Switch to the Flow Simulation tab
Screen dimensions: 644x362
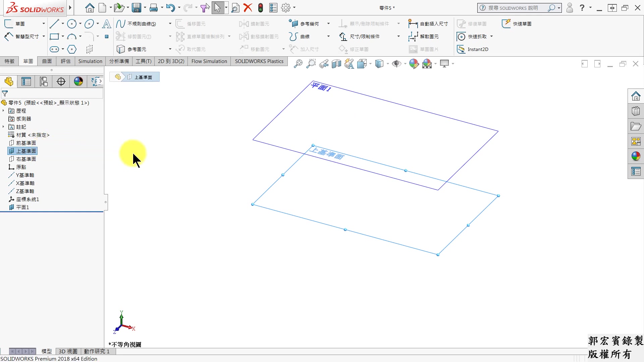(x=209, y=61)
